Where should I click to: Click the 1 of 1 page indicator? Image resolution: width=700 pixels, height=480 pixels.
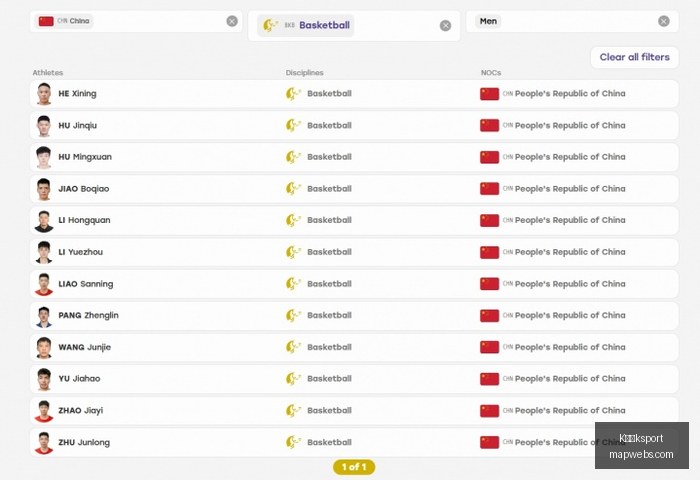click(x=354, y=467)
